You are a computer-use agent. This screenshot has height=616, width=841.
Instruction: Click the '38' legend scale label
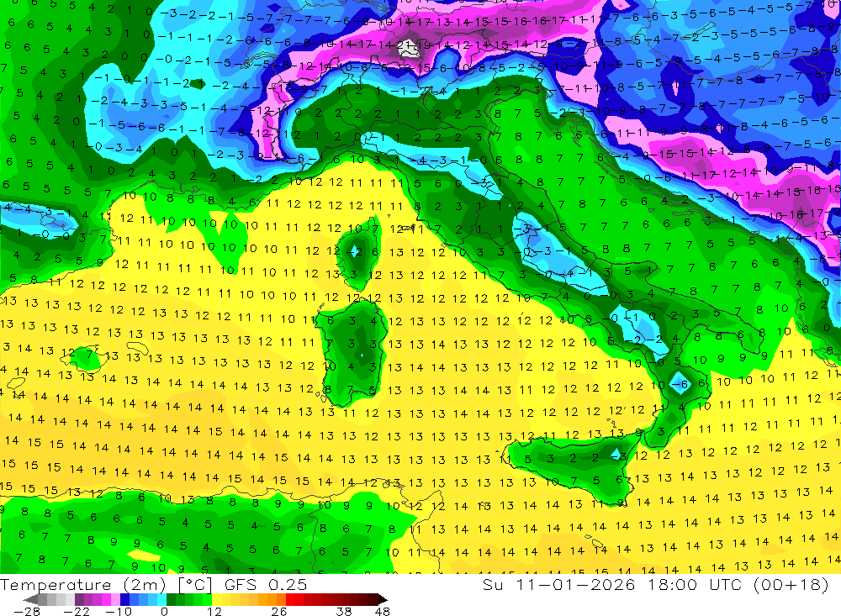coord(343,612)
